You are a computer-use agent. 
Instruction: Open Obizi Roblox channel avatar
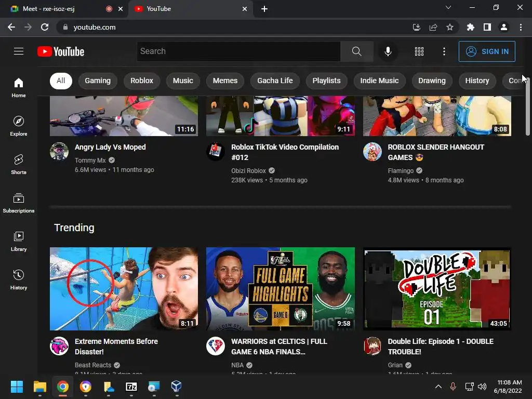(x=216, y=151)
